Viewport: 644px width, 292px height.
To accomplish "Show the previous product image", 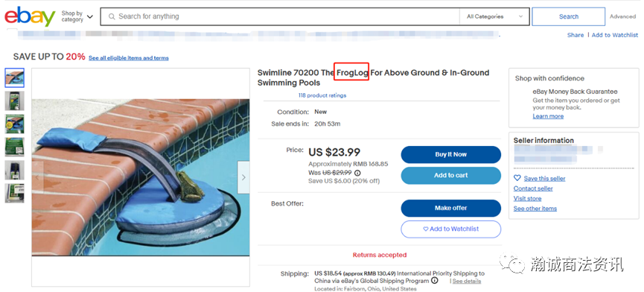I will 37,177.
